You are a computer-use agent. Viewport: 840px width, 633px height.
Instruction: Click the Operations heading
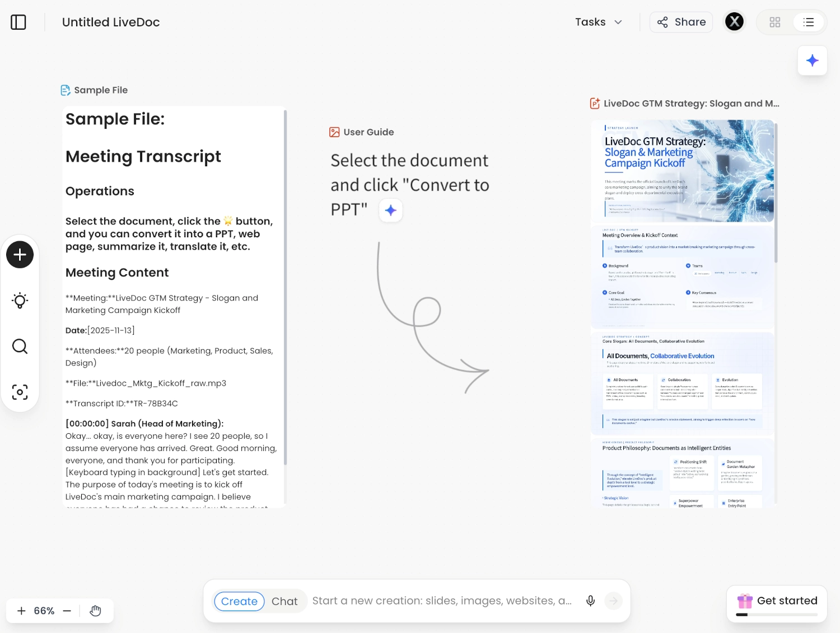click(x=100, y=191)
